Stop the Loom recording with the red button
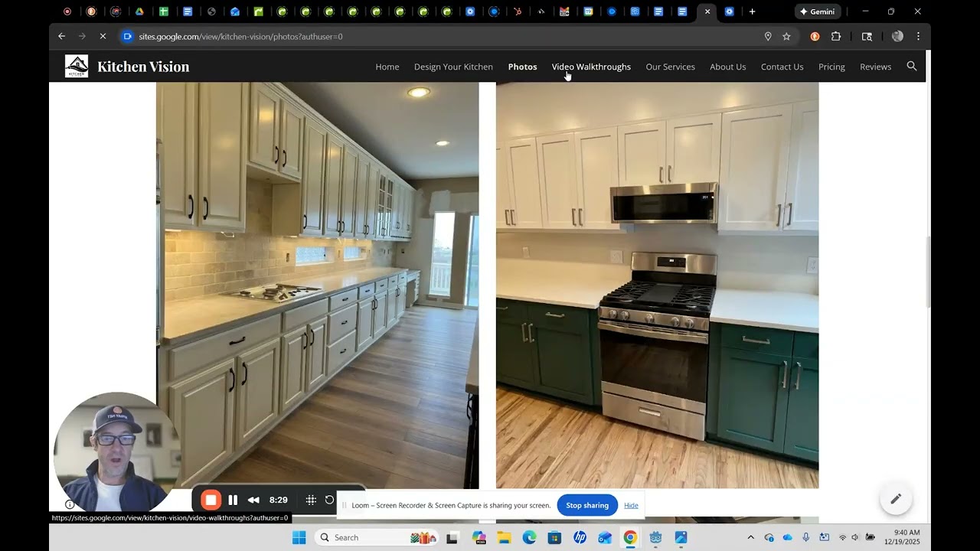 coord(211,500)
